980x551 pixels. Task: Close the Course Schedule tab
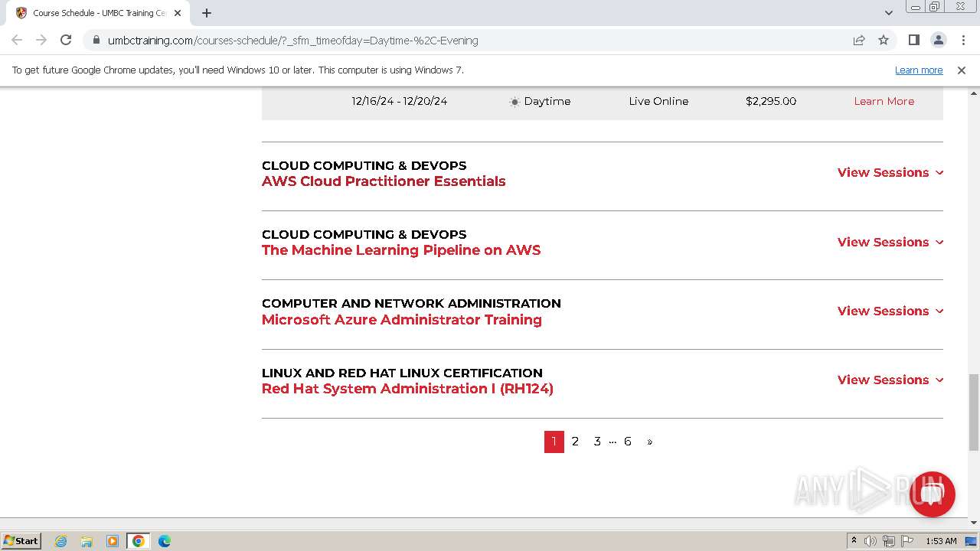click(178, 13)
